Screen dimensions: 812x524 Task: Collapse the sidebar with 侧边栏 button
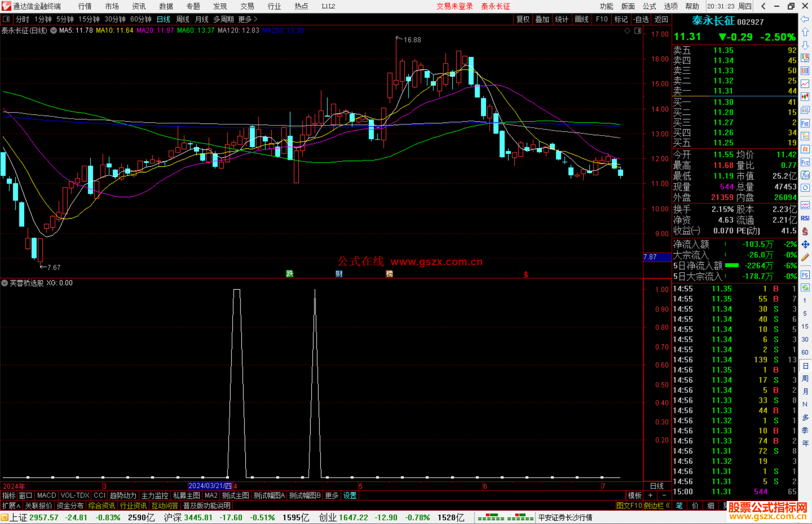pos(657,506)
